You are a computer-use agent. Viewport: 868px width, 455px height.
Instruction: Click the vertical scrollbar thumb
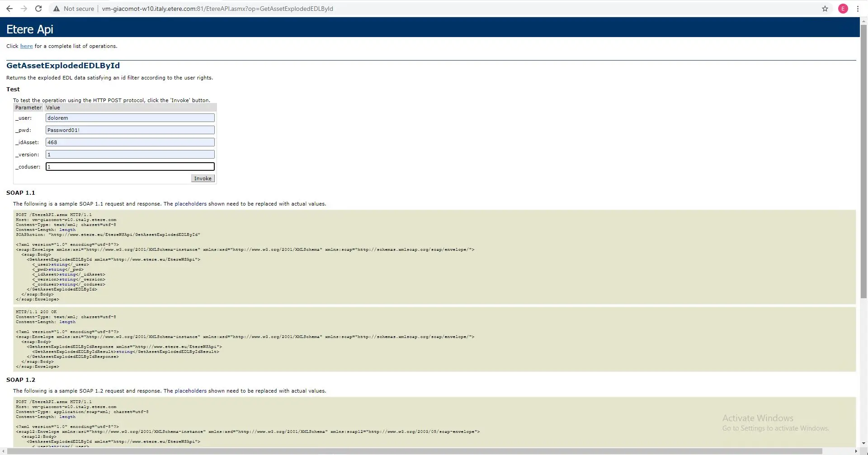[863, 158]
